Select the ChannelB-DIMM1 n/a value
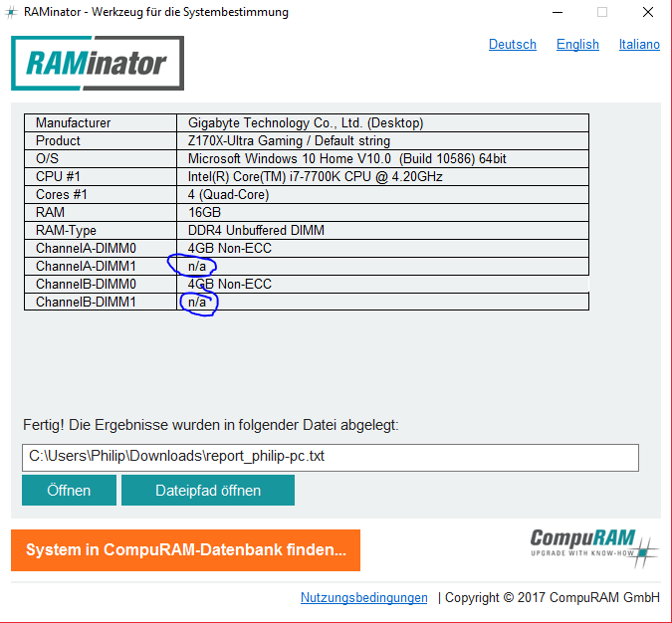Viewport: 672px width, 623px height. 382,303
